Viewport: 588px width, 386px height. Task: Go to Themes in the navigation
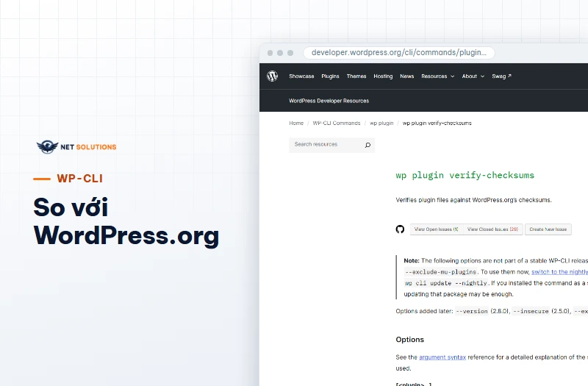click(356, 76)
